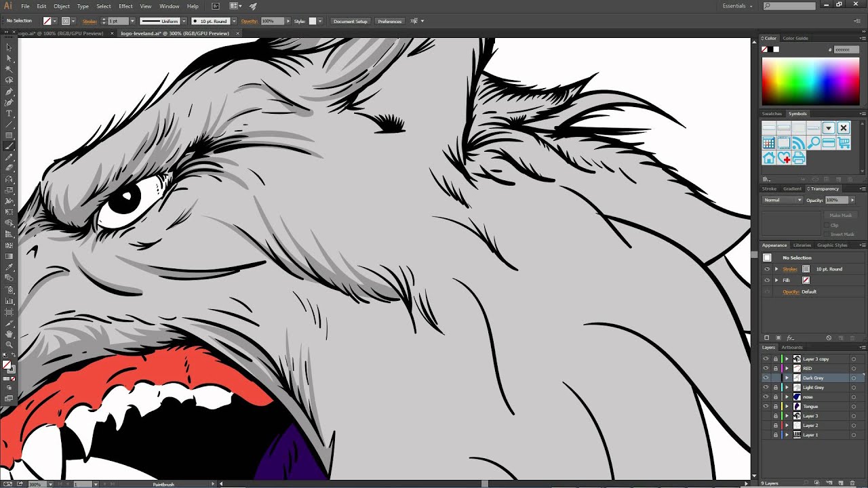Screen dimensions: 868x488
Task: Click the Document Setup button
Action: tap(350, 21)
